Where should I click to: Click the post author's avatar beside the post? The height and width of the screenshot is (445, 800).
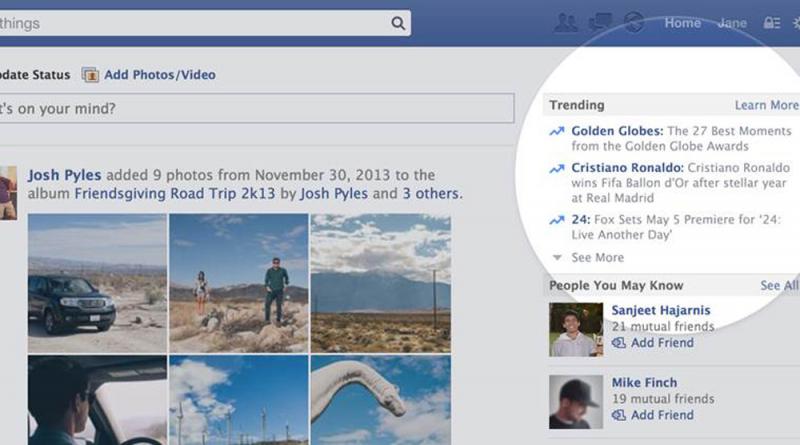pos(8,193)
